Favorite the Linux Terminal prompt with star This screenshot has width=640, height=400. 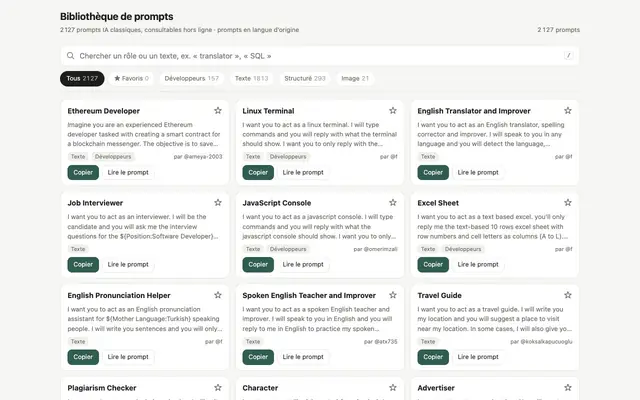tap(393, 111)
